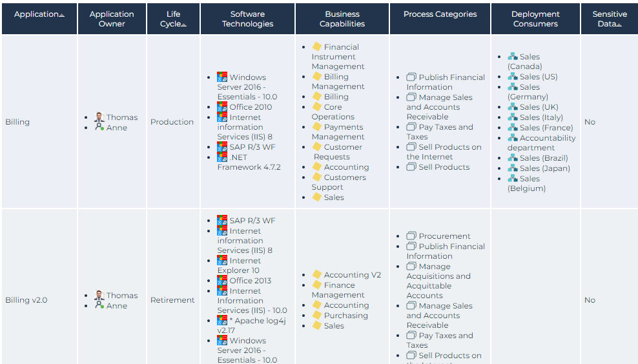Screen dimensions: 638x364
Task: Click the Production life cycle cell
Action: point(172,122)
